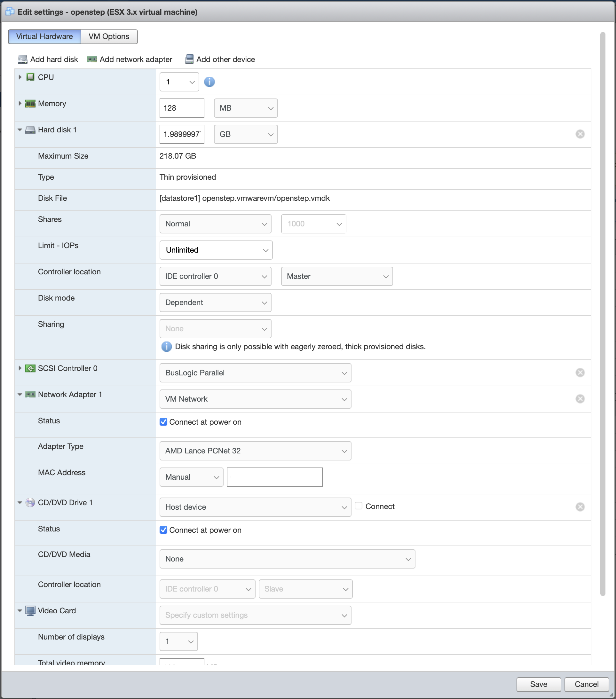616x699 pixels.
Task: Open the Adapter Type dropdown
Action: tap(255, 451)
